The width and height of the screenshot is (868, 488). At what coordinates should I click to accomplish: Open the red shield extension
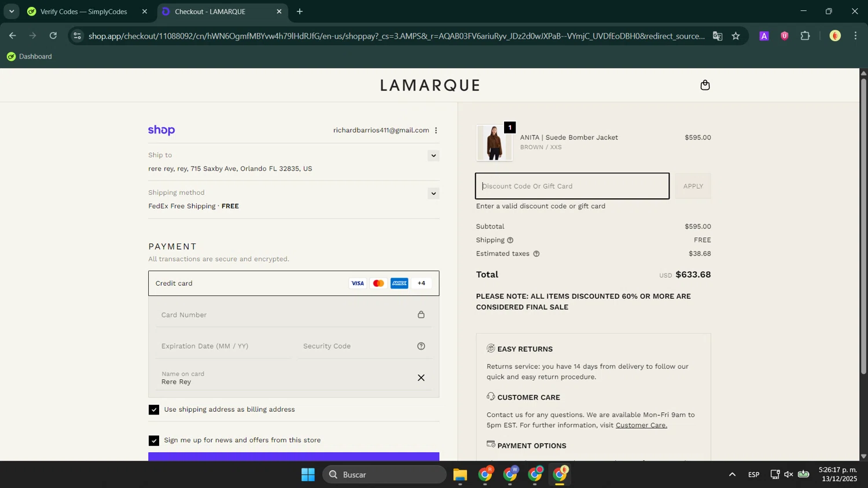coord(785,36)
